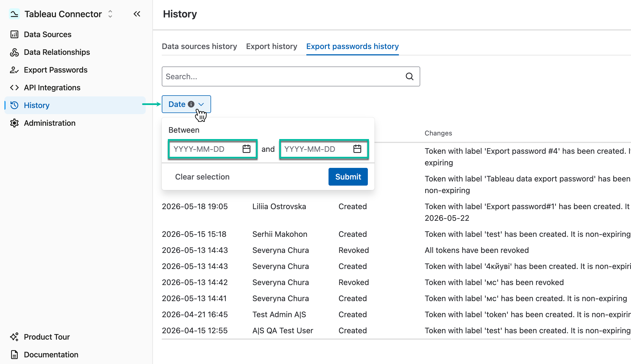The width and height of the screenshot is (631, 364).
Task: Click user name 'Serhii Makohon'
Action: click(280, 234)
